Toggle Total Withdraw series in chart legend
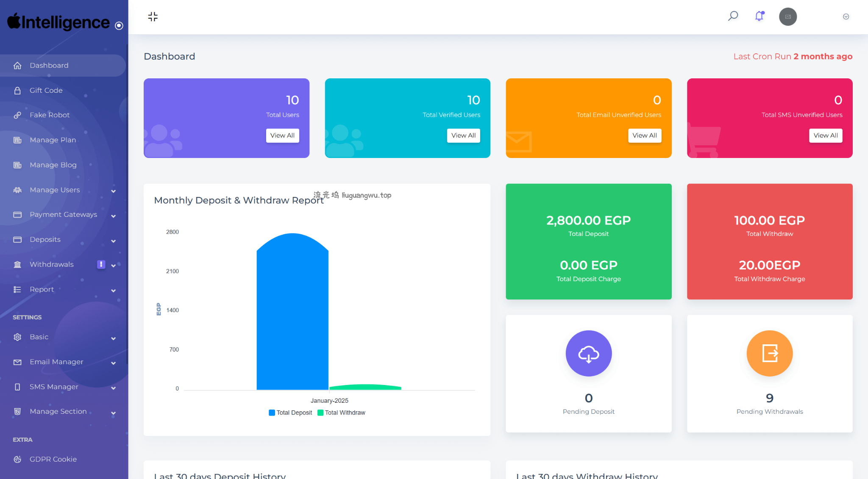Image resolution: width=868 pixels, height=479 pixels. [x=341, y=413]
